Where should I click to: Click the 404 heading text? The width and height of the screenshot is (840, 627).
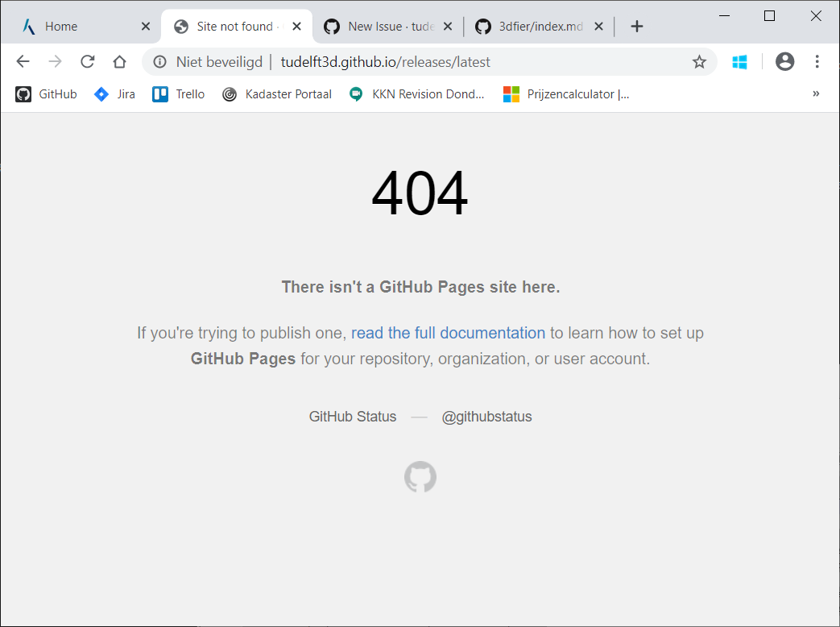tap(420, 193)
